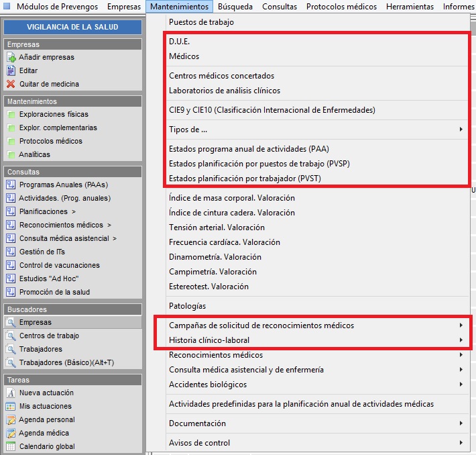Viewport: 476px width, 455px height.
Task: Select Centros médicos concertados menu entry
Action: pyautogui.click(x=221, y=76)
